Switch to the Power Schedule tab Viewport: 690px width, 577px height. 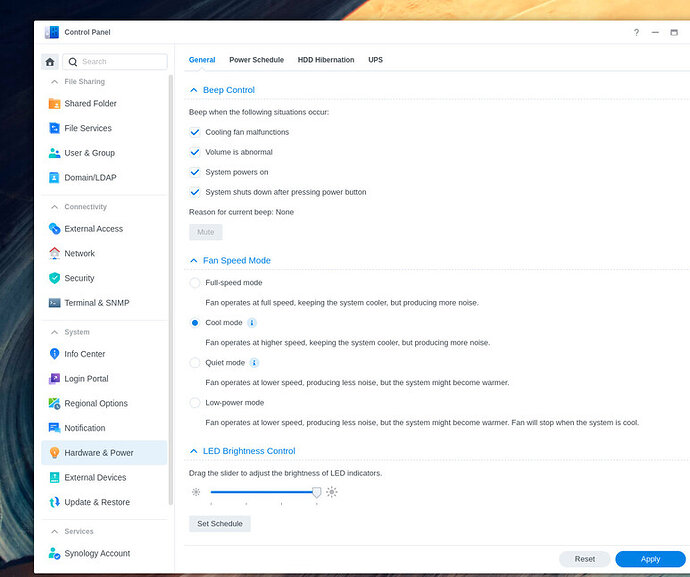tap(257, 60)
